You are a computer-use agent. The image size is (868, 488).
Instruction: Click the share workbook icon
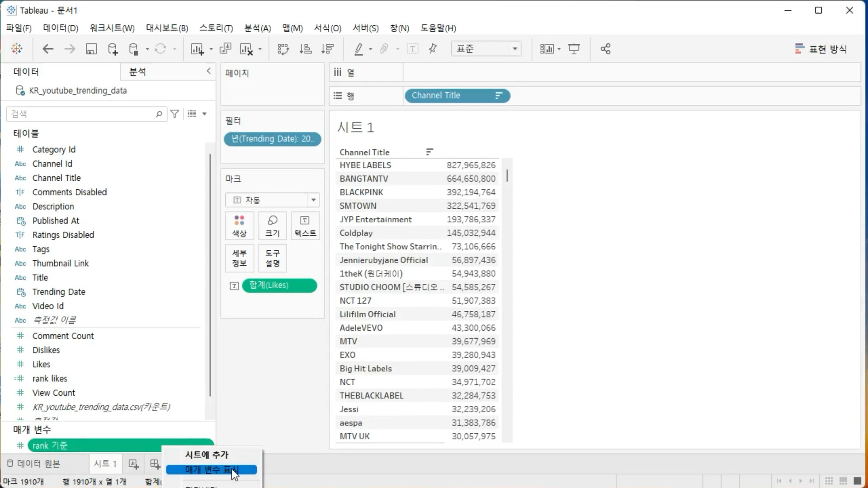pos(605,49)
